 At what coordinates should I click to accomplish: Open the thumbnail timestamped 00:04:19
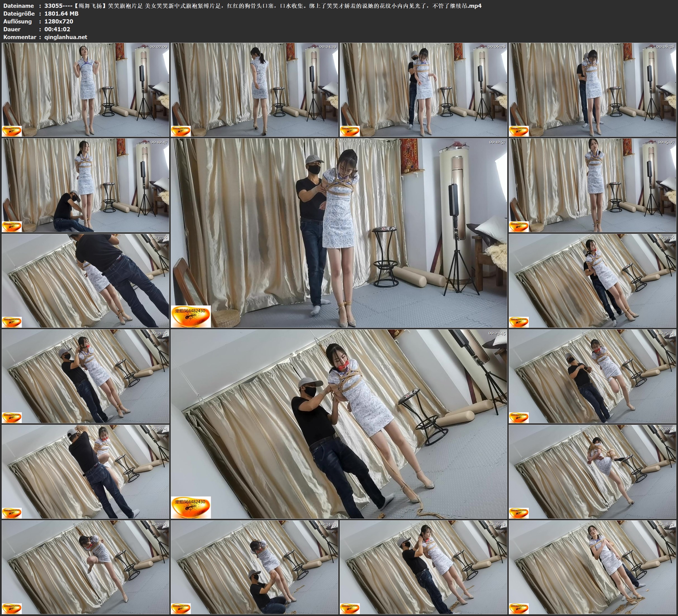click(x=254, y=90)
